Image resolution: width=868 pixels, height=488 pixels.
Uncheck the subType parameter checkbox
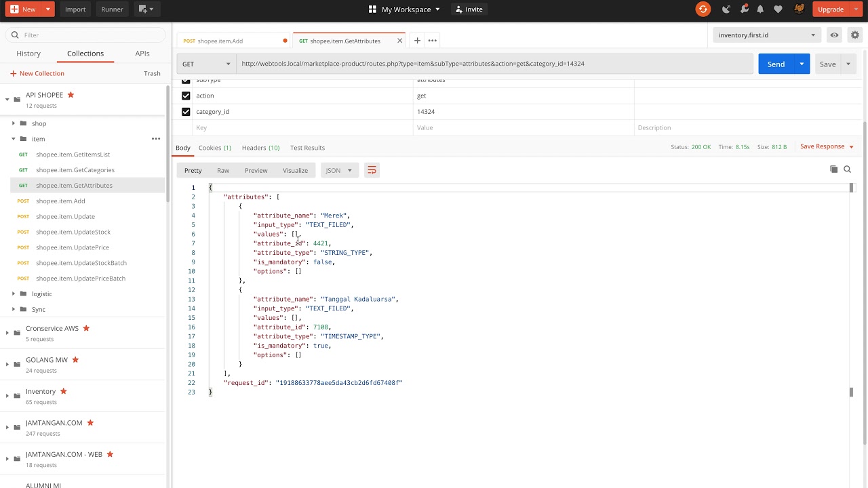point(186,81)
